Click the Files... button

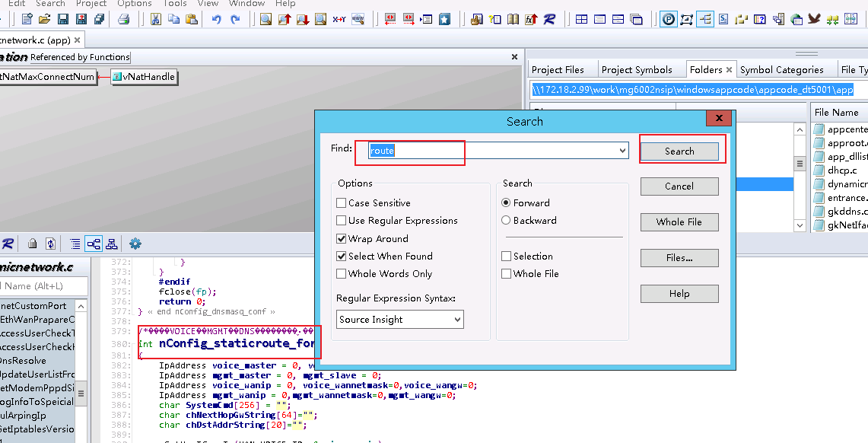[679, 258]
